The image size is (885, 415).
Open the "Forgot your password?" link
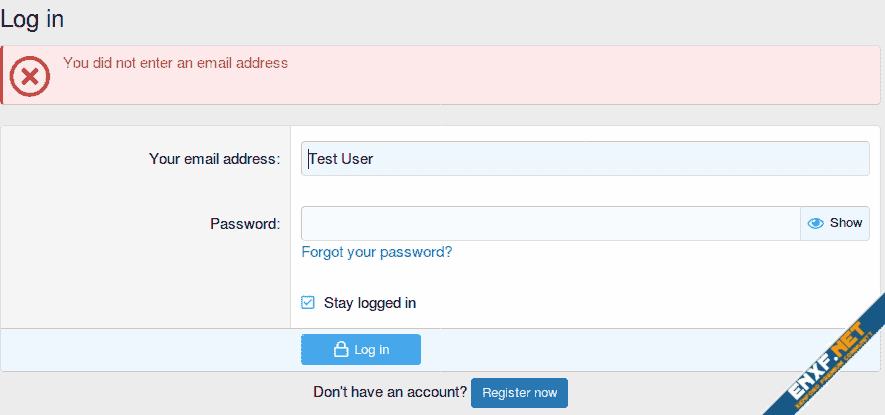coord(377,252)
